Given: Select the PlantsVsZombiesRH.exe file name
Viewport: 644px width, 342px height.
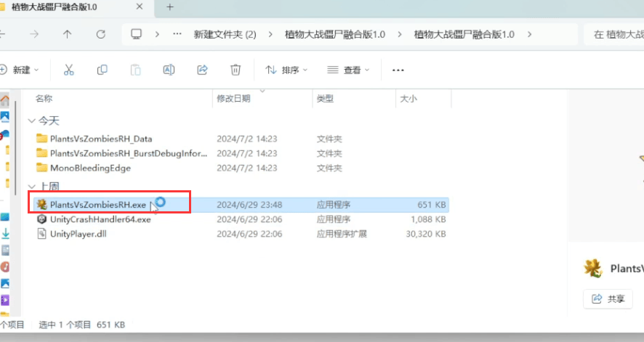Looking at the screenshot, I should click(97, 205).
